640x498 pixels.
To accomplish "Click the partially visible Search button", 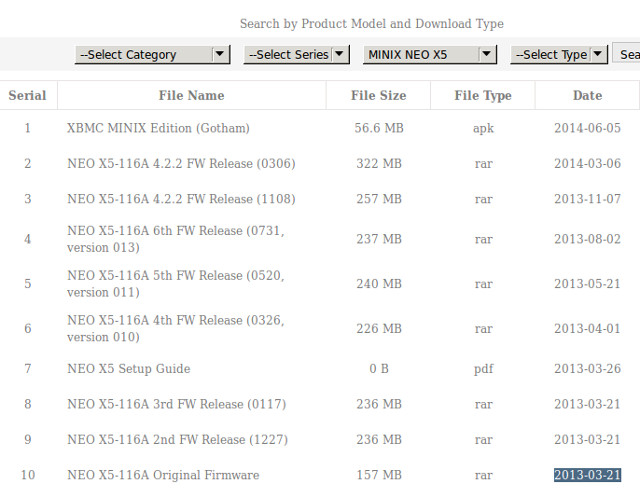I will pyautogui.click(x=627, y=54).
